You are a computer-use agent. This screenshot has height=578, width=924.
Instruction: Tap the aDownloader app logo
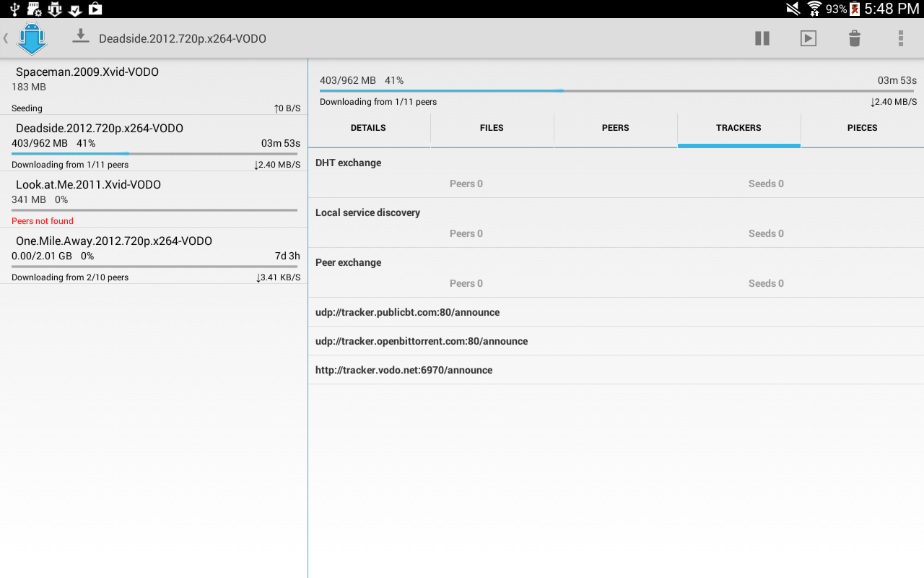(32, 38)
